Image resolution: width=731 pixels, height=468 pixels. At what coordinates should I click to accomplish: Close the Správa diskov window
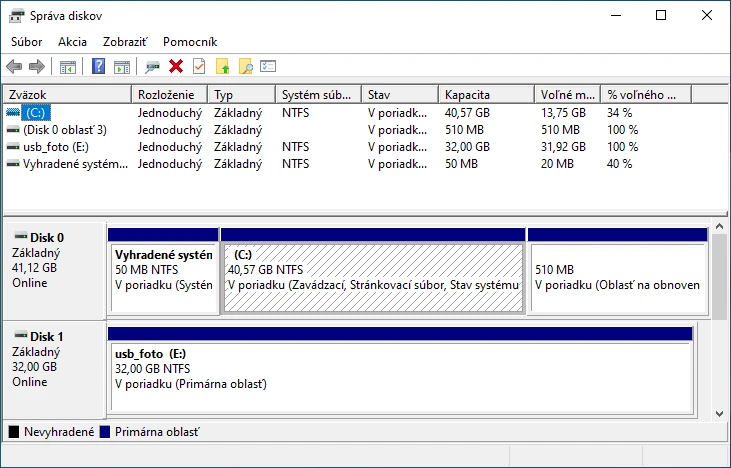(x=706, y=15)
